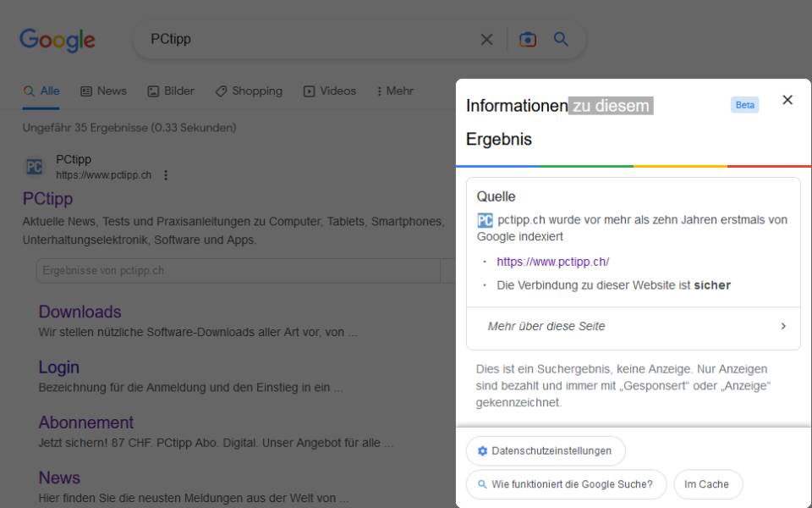Click the Im Cache button
812x508 pixels.
pos(707,484)
